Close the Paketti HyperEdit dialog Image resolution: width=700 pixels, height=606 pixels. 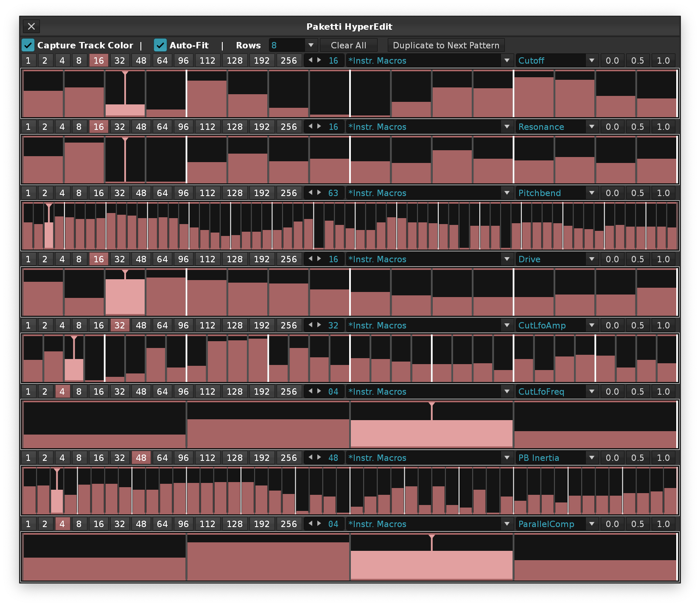point(31,26)
